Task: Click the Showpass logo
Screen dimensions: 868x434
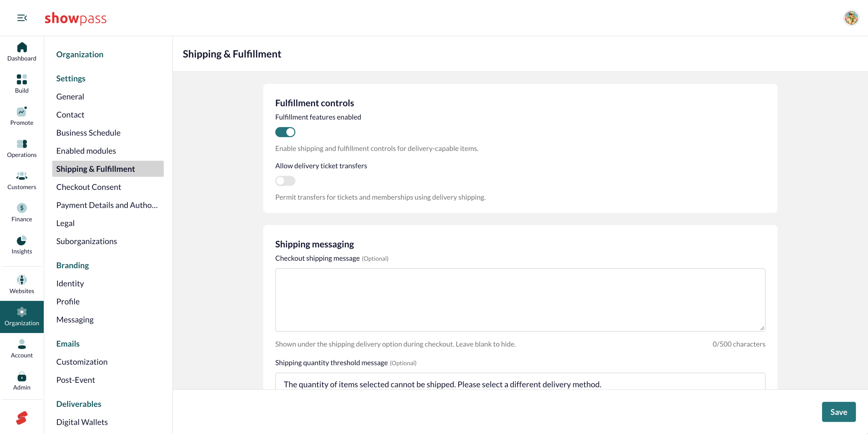Action: pos(76,18)
